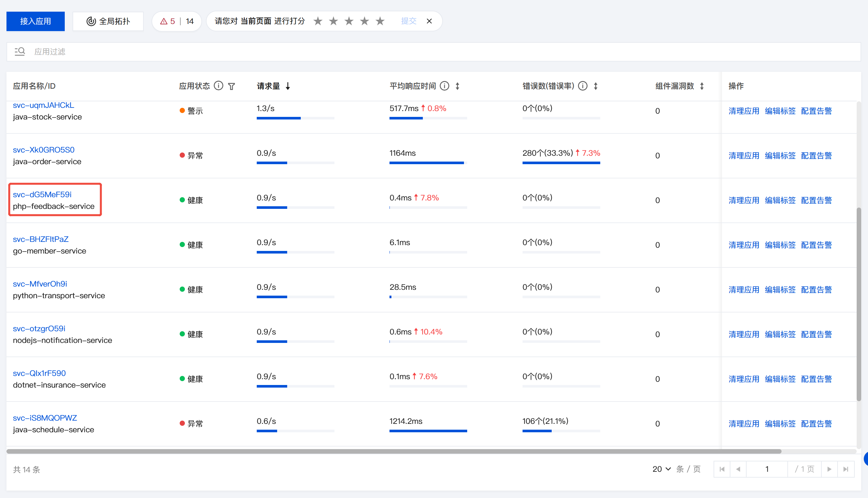The image size is (868, 498).
Task: Click the 请求量 descending sort arrow
Action: [x=288, y=86]
